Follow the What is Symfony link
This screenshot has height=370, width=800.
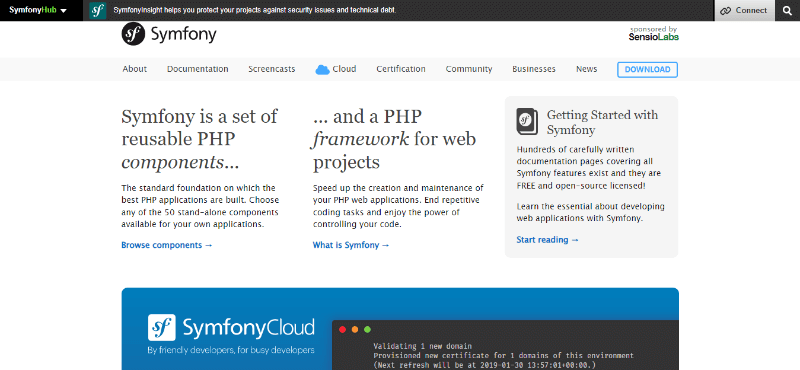point(351,245)
